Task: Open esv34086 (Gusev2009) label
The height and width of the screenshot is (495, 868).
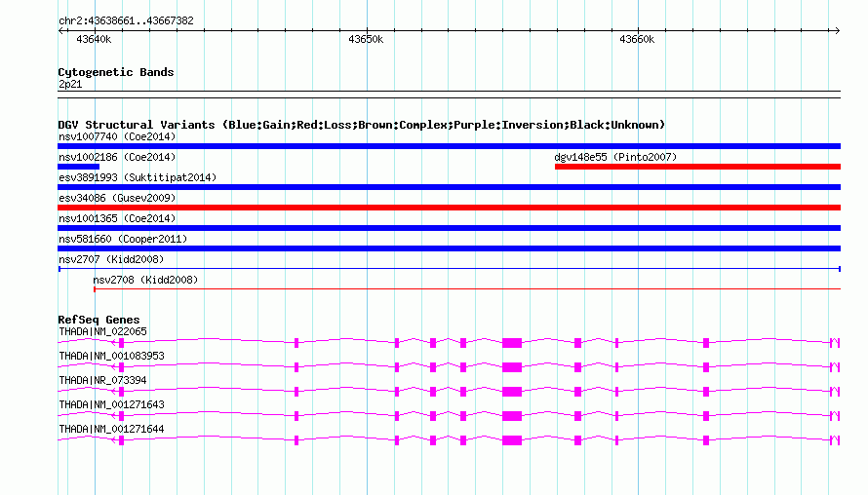Action: click(117, 198)
